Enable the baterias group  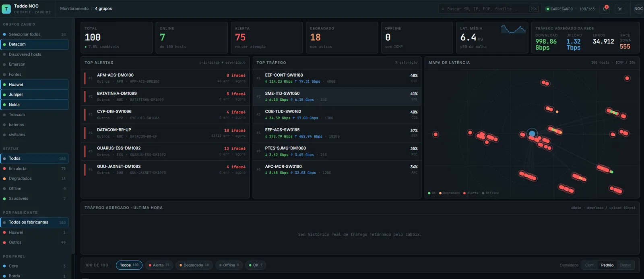click(x=35, y=125)
